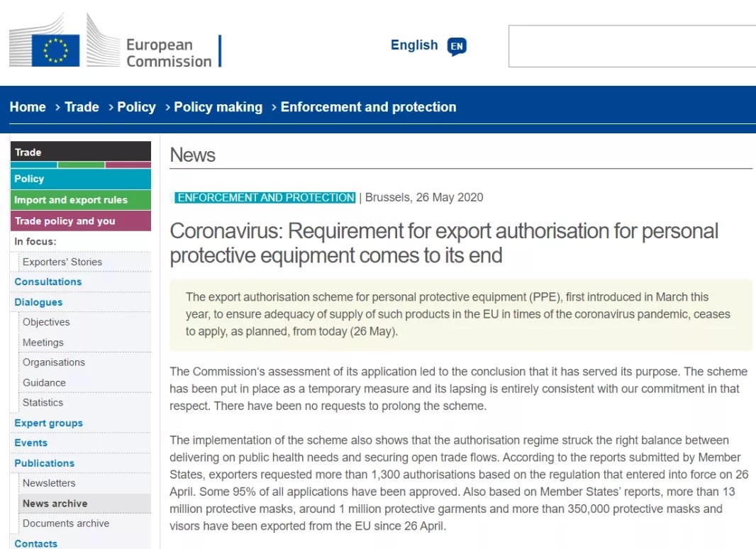
Task: Open the Statistics sidebar entry
Action: click(x=43, y=402)
